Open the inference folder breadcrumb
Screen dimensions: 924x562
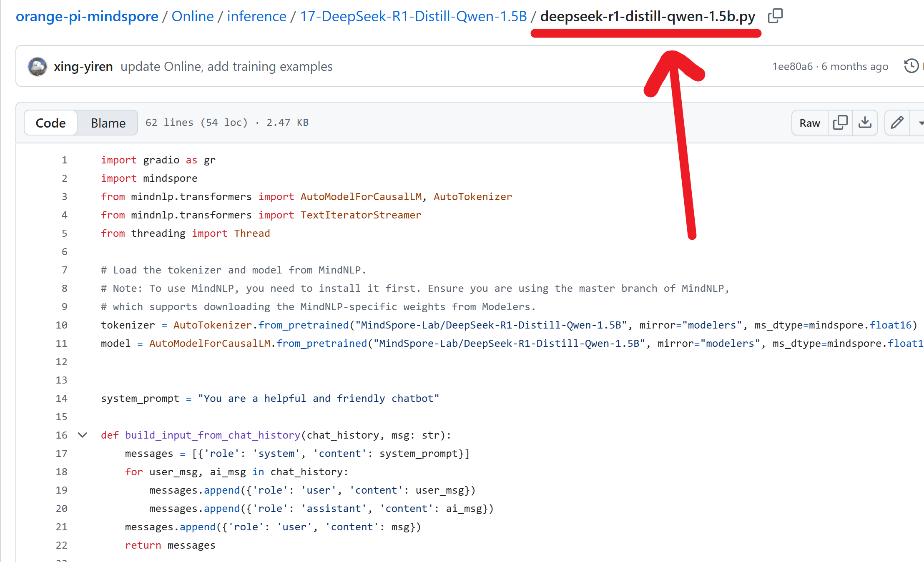257,16
